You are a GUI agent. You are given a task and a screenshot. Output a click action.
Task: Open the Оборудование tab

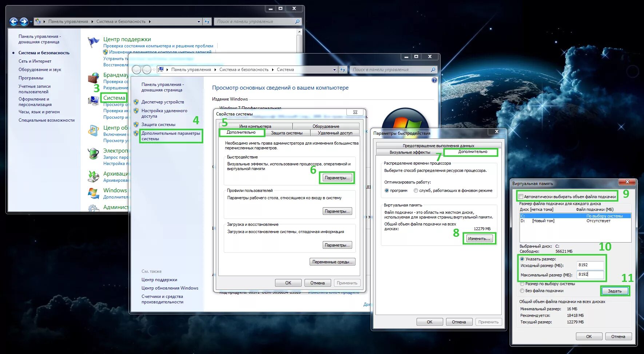326,126
